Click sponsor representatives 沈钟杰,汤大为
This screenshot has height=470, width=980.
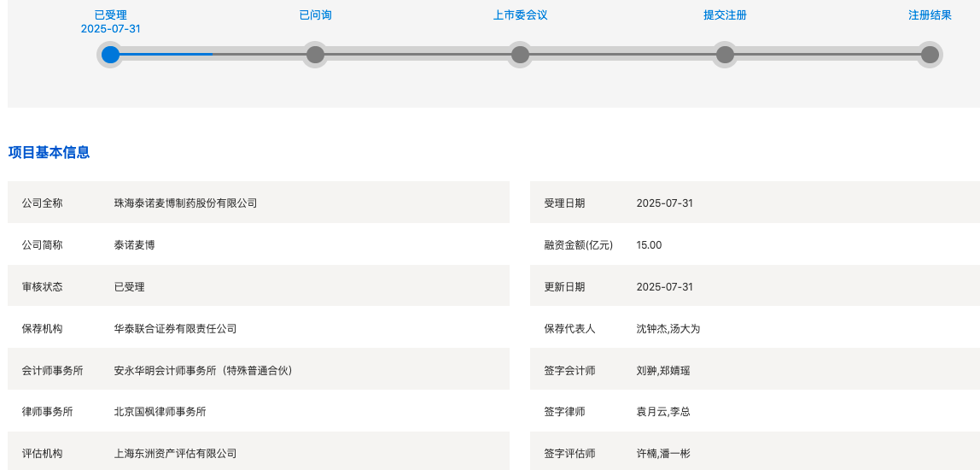pos(668,328)
